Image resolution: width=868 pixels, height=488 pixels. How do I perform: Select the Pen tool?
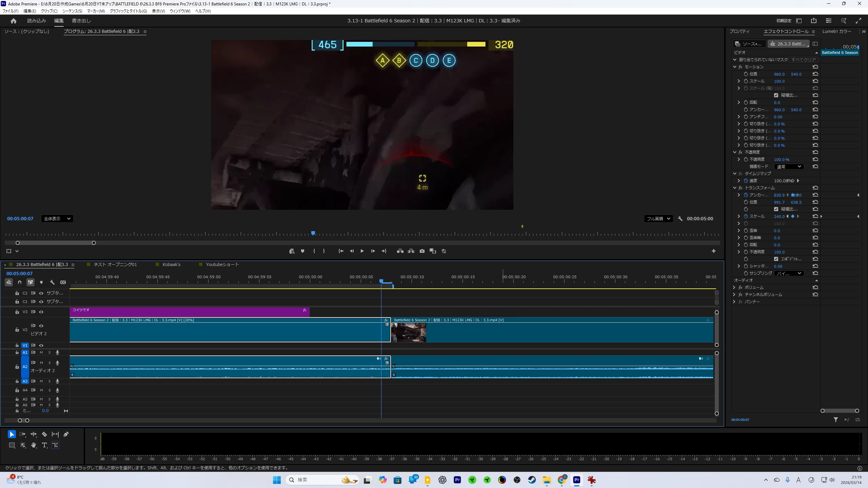[x=66, y=434]
